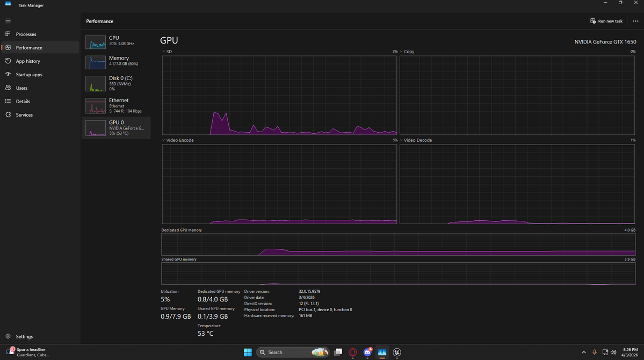Click the 0.8/4.0 GB dedicated memory value
Viewport: 644px width, 360px height.
coord(212,300)
